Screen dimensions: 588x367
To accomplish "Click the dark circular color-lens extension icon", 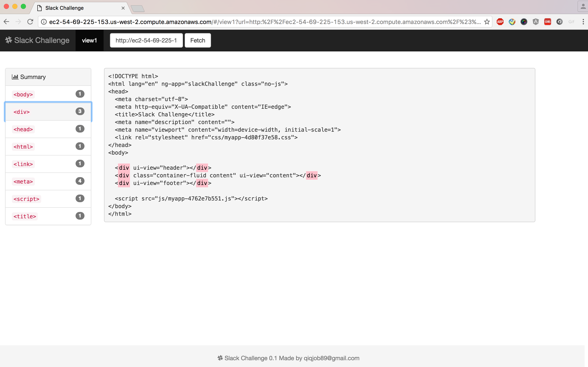I will pyautogui.click(x=524, y=22).
